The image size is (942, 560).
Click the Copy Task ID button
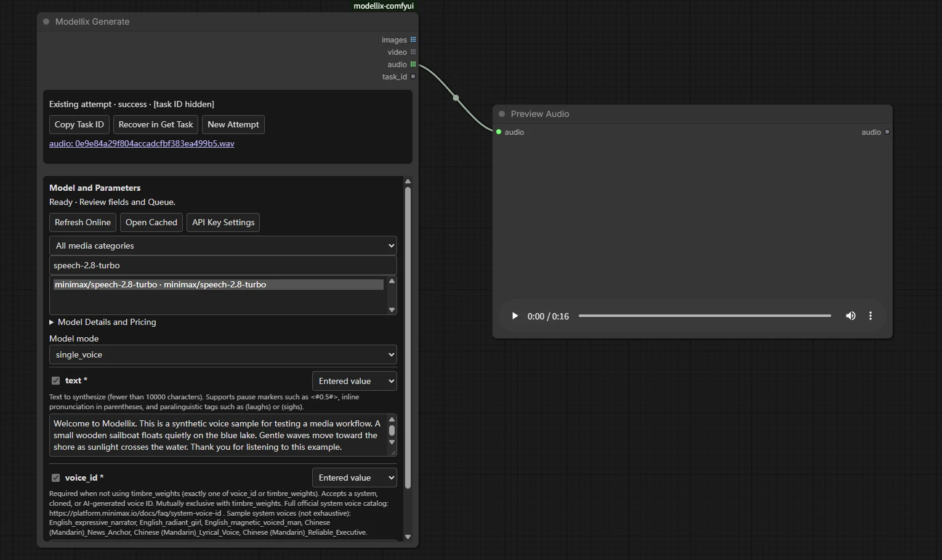coord(79,124)
